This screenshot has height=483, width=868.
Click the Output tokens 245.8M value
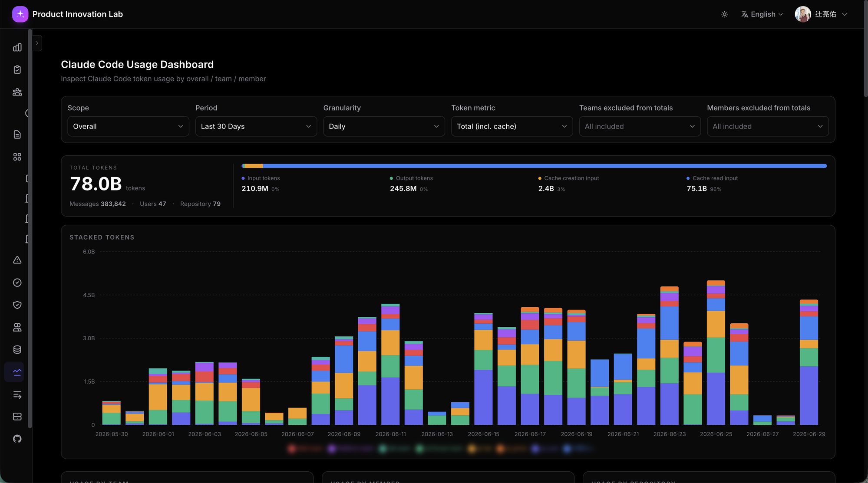[x=403, y=189]
